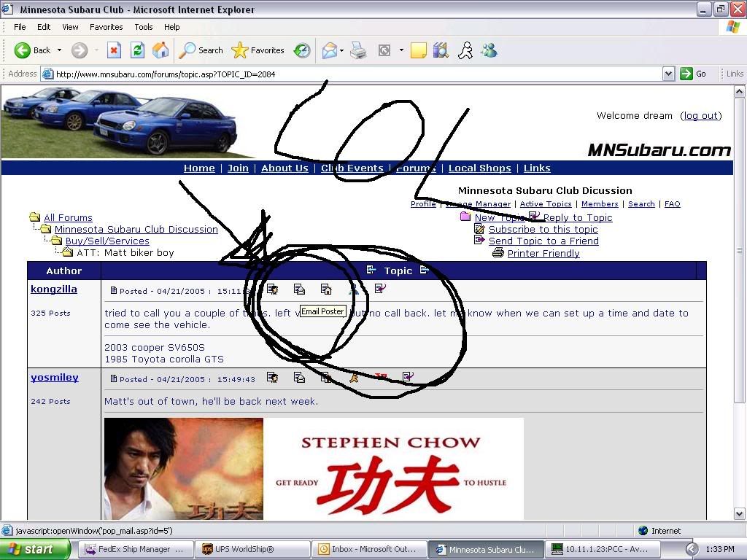Image resolution: width=747 pixels, height=560 pixels.
Task: Open the Local Shops link
Action: click(480, 168)
